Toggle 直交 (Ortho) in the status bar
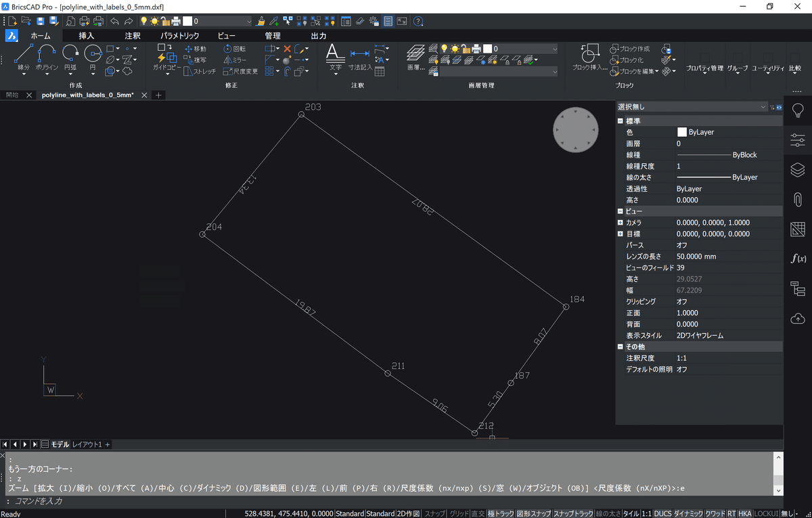Viewport: 812px width, 518px height. tap(478, 513)
